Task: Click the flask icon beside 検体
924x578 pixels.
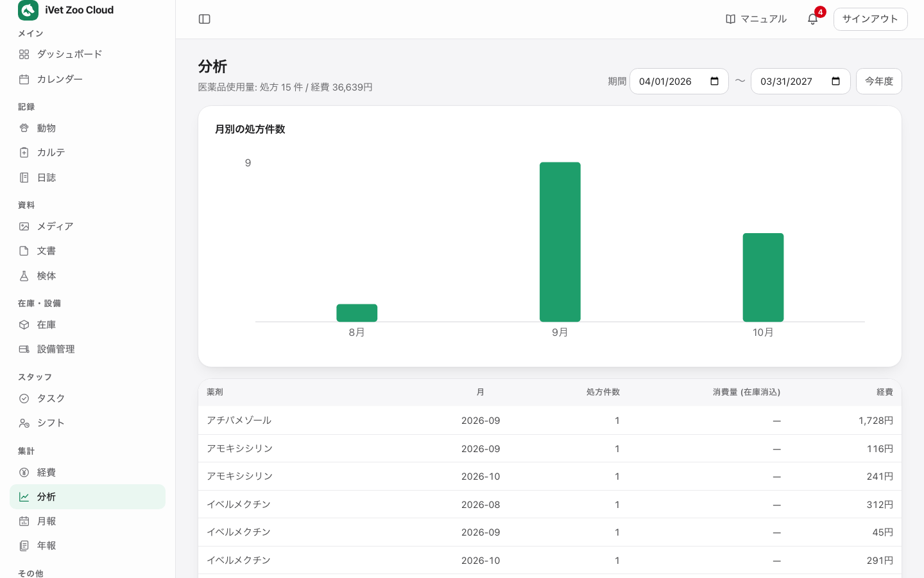Action: click(24, 276)
